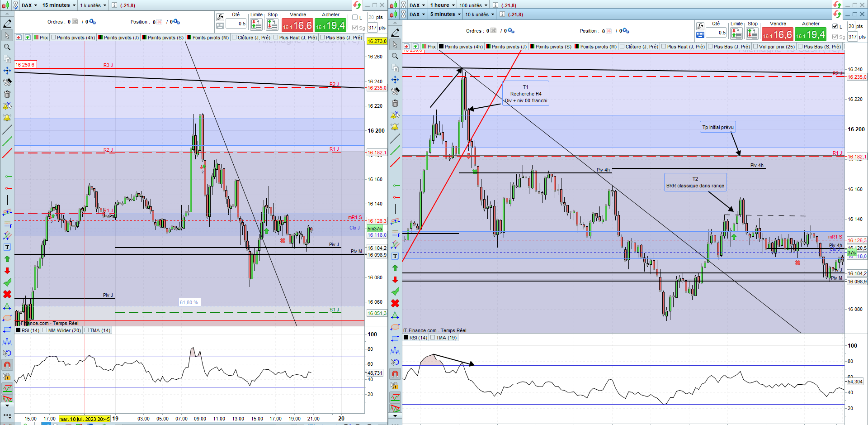Open the 15 minutes timeframe dropdown
The height and width of the screenshot is (425, 868).
click(x=59, y=5)
